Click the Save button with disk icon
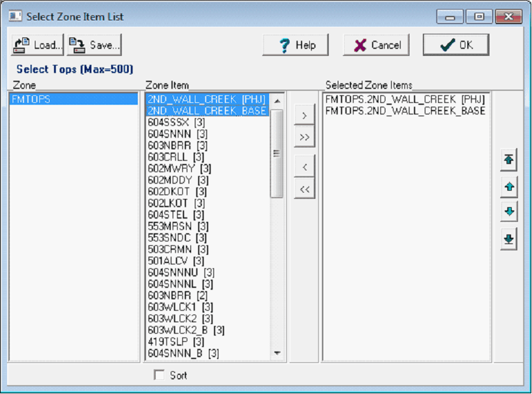 pos(94,45)
